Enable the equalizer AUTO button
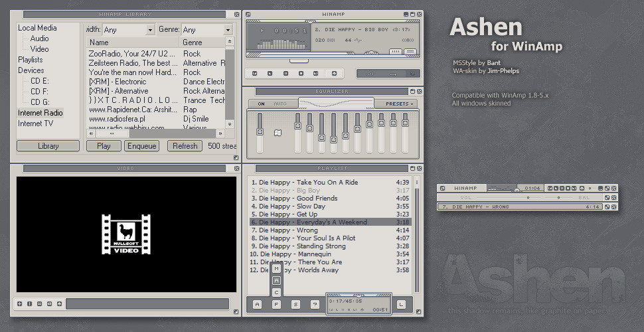 [x=280, y=104]
